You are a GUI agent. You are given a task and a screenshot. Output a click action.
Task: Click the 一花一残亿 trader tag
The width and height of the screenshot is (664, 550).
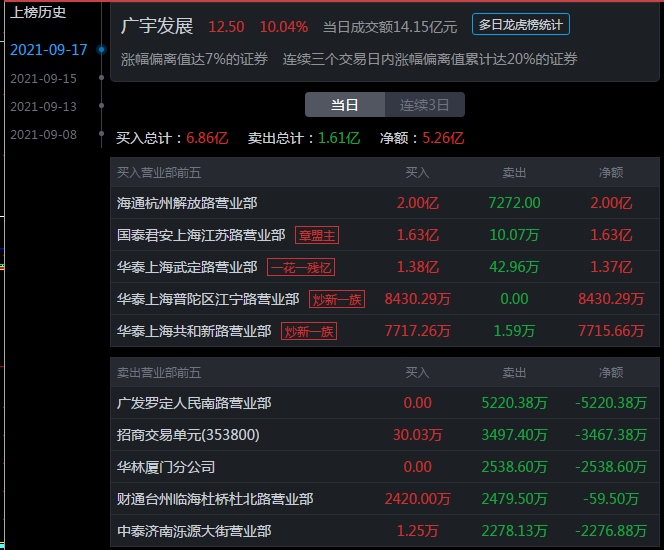[300, 267]
